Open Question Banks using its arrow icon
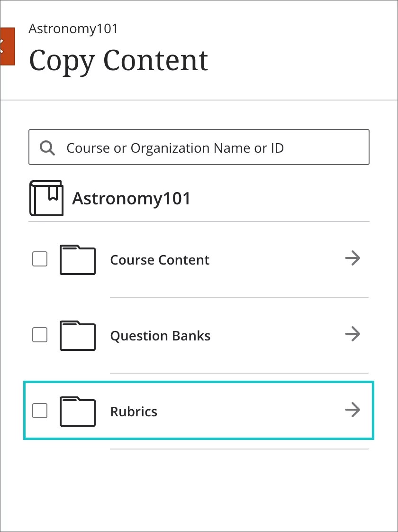This screenshot has width=398, height=532. (x=353, y=334)
